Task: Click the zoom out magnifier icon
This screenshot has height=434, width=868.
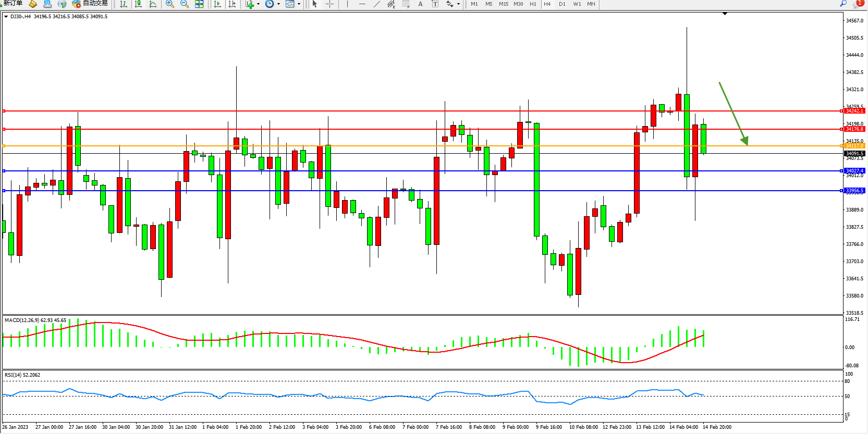Action: (x=185, y=4)
